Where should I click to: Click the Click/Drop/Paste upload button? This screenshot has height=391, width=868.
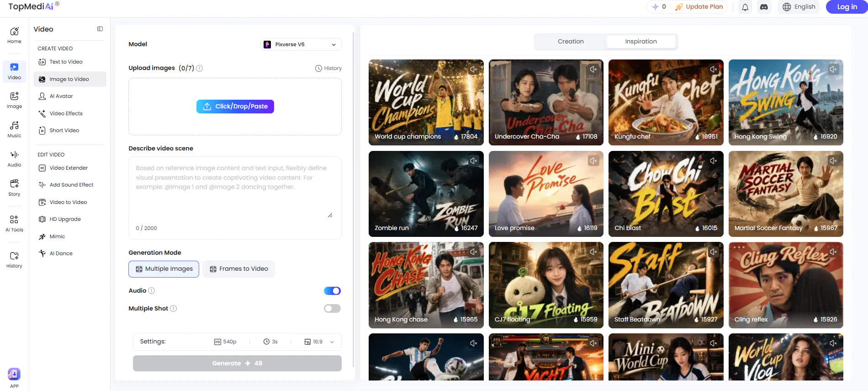235,107
